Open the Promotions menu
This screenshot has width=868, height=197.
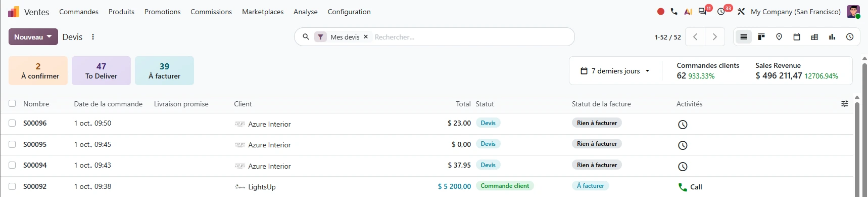[x=162, y=12]
